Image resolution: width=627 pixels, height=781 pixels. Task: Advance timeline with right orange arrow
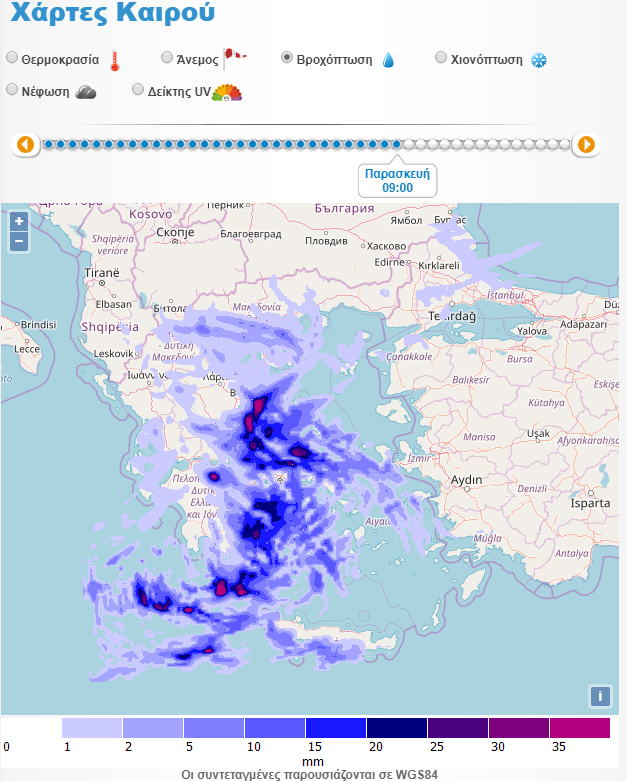(x=587, y=145)
